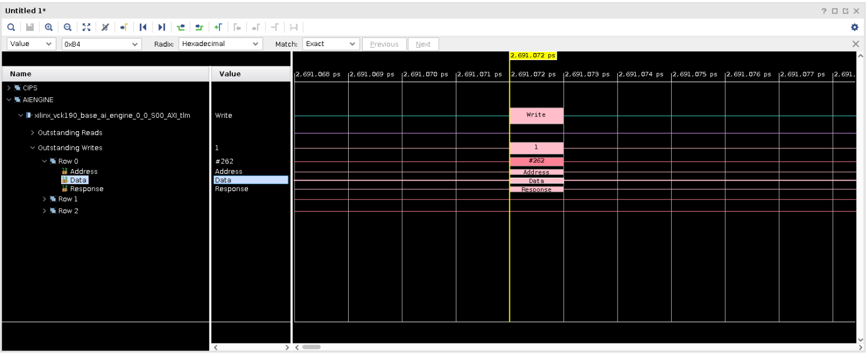Click the Next search button
Image resolution: width=868 pixels, height=355 pixels.
tap(423, 44)
